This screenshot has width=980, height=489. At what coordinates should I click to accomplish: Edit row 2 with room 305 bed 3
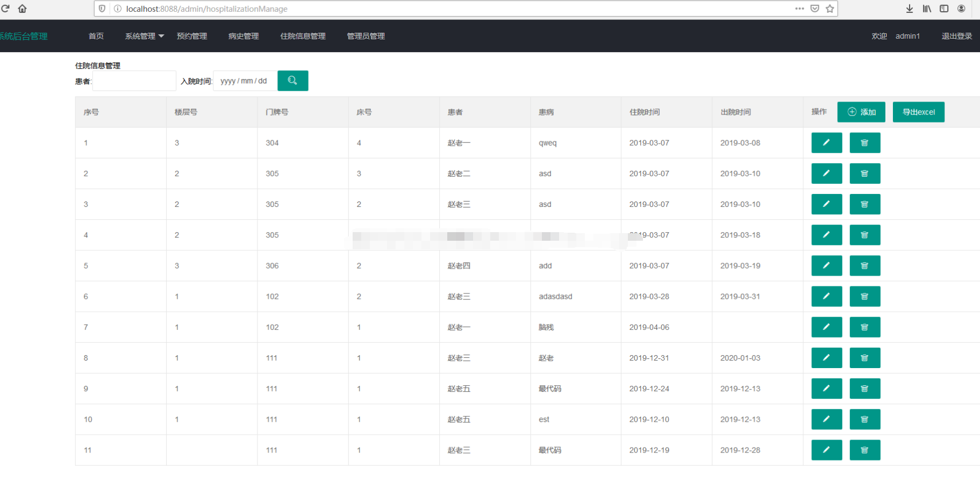pos(826,174)
